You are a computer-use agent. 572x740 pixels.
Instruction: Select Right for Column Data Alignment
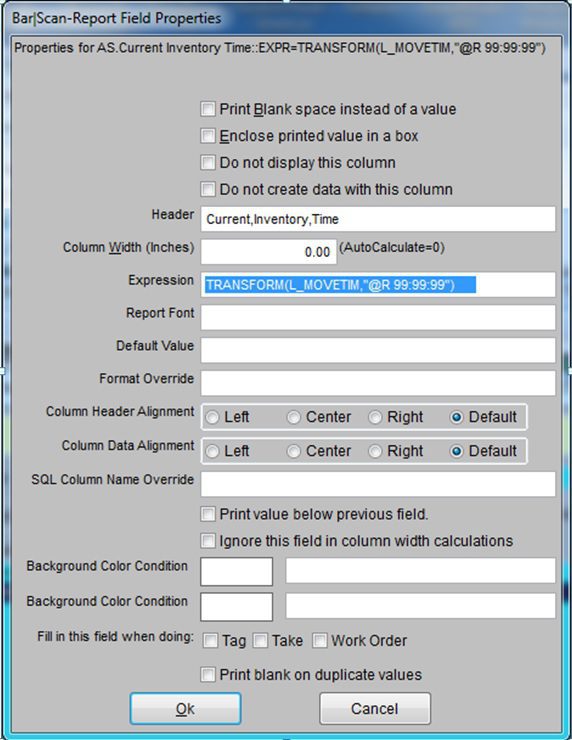tap(375, 452)
